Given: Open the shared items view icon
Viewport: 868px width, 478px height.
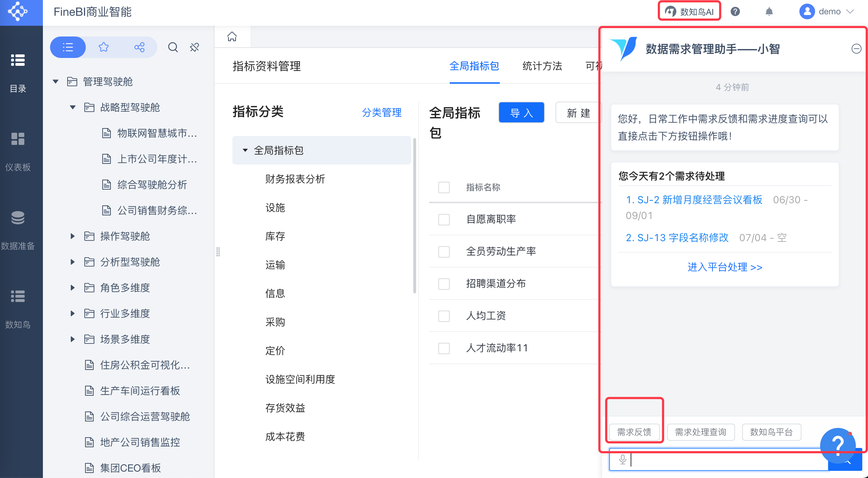Looking at the screenshot, I should click(139, 47).
